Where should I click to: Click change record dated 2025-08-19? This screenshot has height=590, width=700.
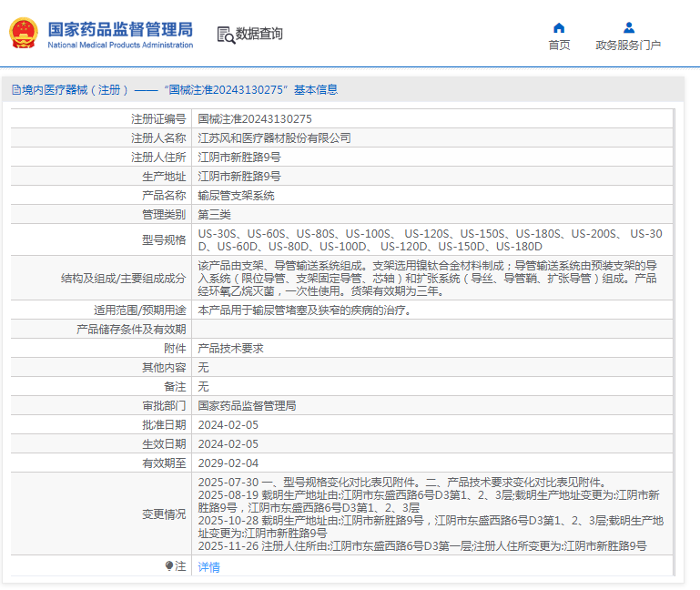429,502
